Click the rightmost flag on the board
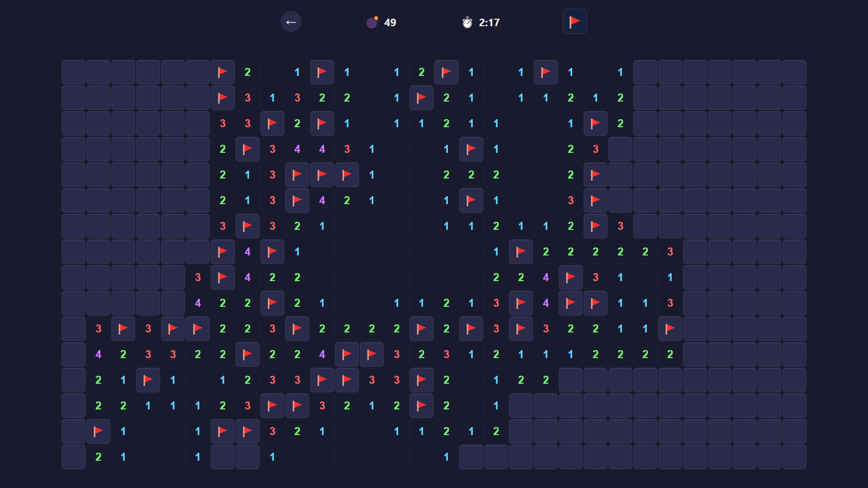Viewport: 868px width, 488px height. click(670, 328)
